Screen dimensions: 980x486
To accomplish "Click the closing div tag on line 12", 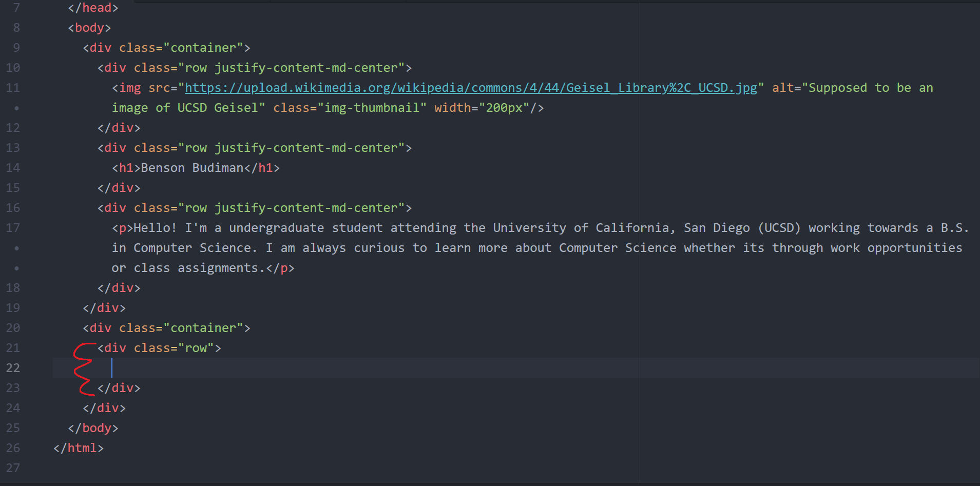I will [x=119, y=128].
